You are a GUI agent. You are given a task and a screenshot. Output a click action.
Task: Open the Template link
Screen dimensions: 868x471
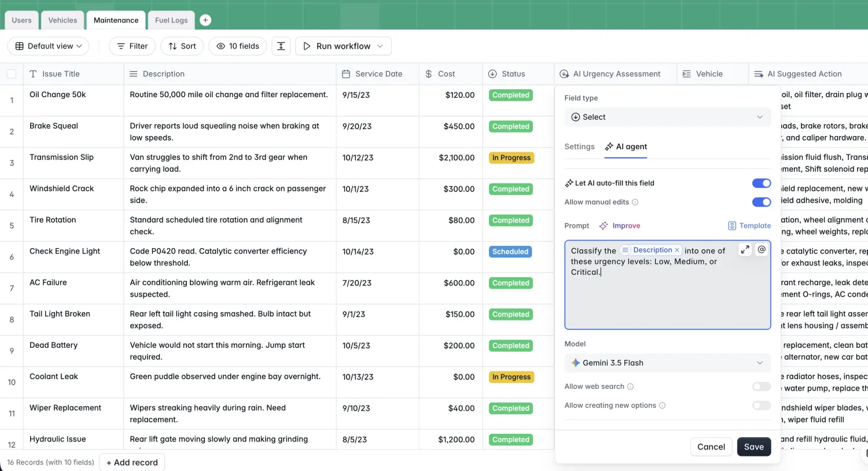tap(749, 226)
